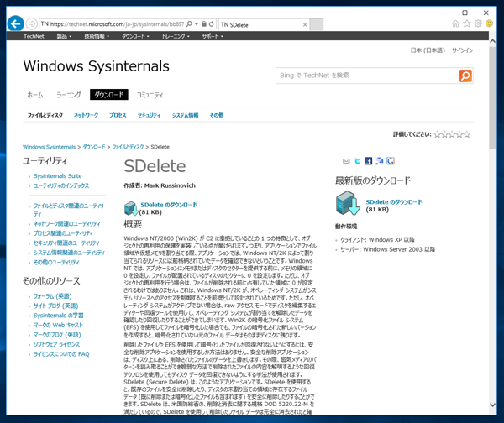Open ネットワーク関連のユーティリティ link
The height and width of the screenshot is (423, 504).
coord(67,223)
